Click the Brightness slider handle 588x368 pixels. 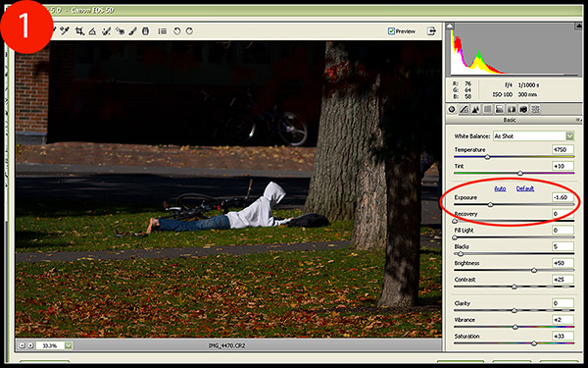point(534,271)
